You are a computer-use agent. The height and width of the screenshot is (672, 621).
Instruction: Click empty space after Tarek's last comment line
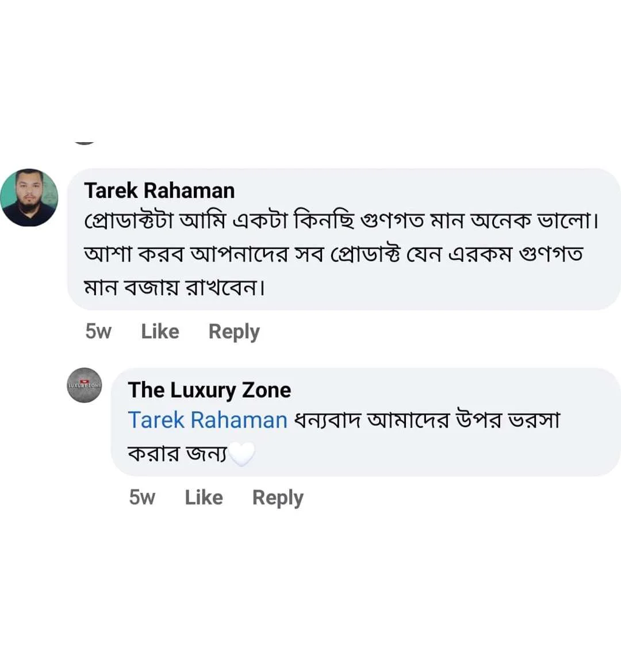coord(431,287)
